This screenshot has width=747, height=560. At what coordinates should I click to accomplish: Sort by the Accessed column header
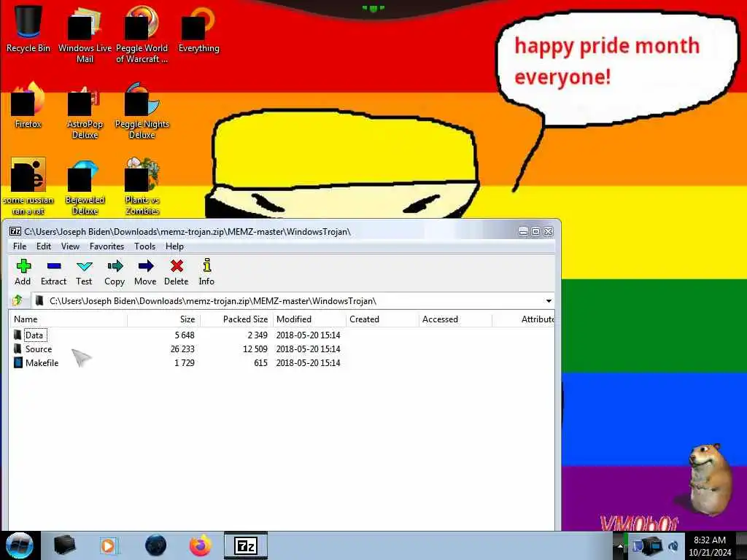(455, 319)
